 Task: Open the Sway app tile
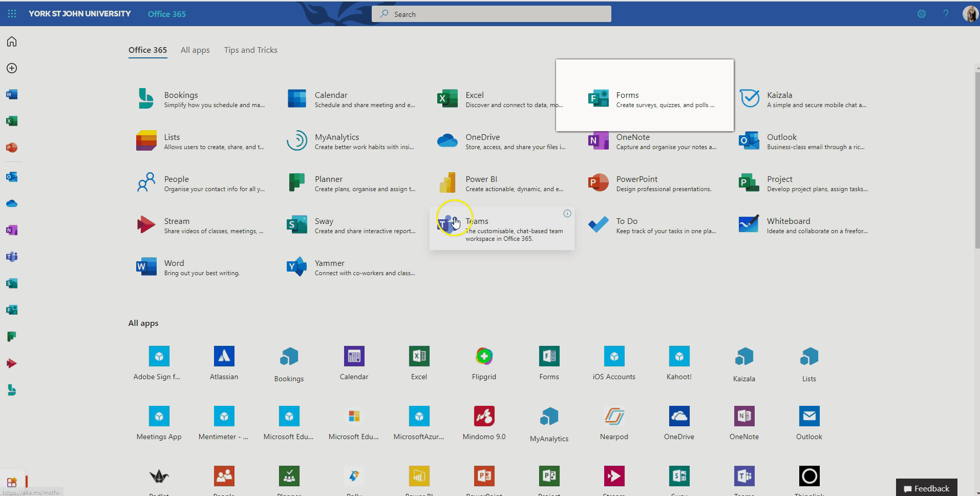[x=351, y=225]
